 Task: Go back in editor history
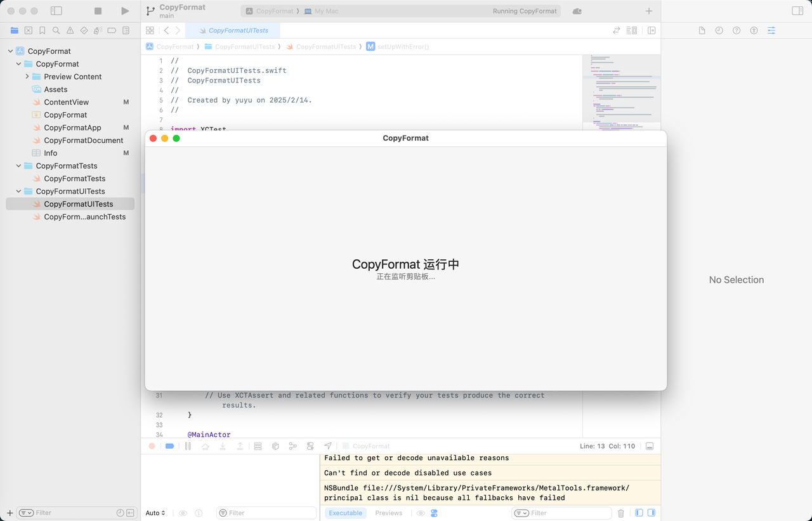166,30
